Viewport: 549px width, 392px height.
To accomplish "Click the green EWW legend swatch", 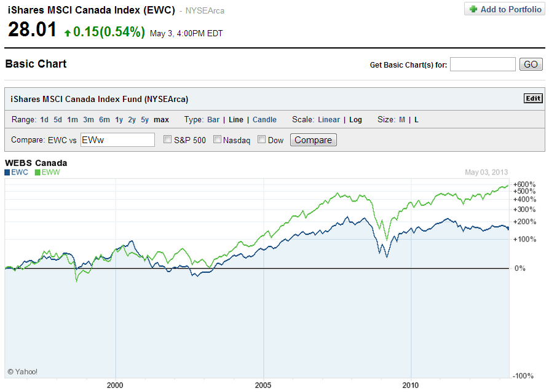I will tap(38, 172).
